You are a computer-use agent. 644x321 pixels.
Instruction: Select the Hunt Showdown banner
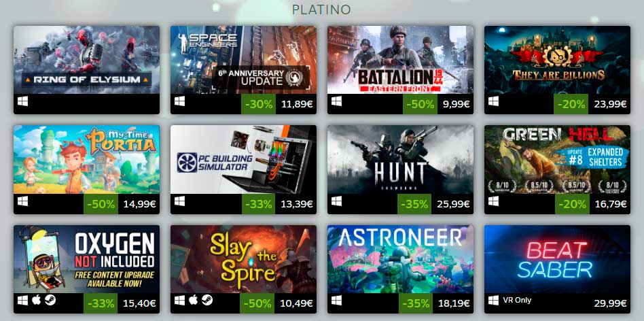(400, 159)
